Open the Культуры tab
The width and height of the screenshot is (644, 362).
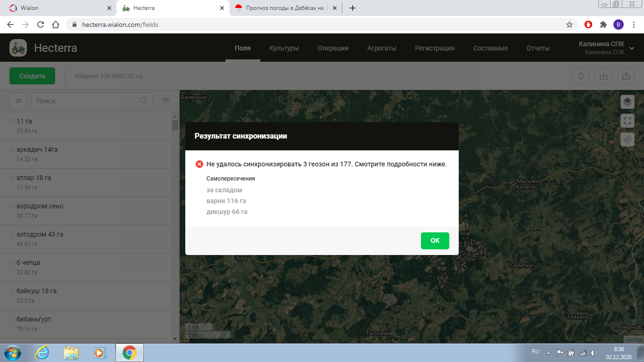click(284, 48)
